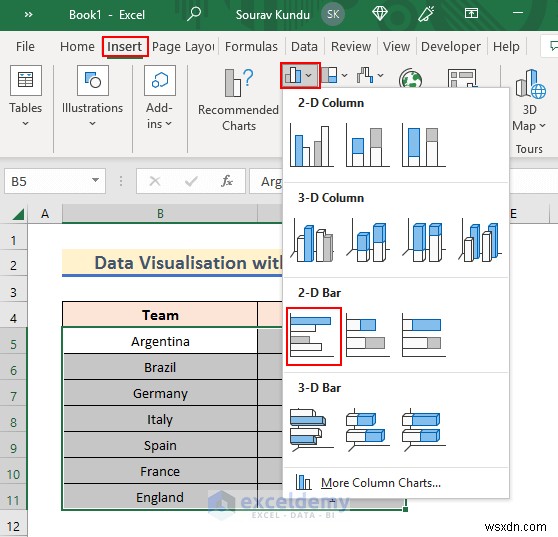Insert a 2-D Clustered Bar chart

(314, 336)
